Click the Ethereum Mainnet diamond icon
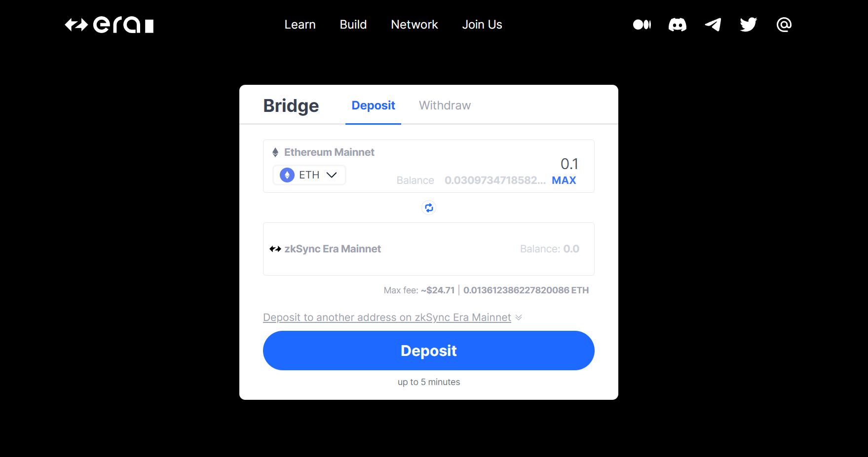The image size is (868, 457). (275, 152)
